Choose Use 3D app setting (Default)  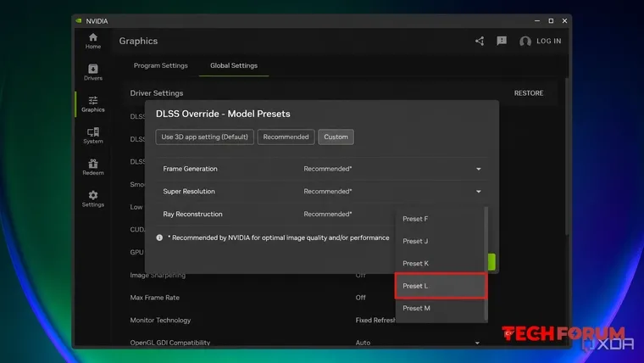coord(204,137)
